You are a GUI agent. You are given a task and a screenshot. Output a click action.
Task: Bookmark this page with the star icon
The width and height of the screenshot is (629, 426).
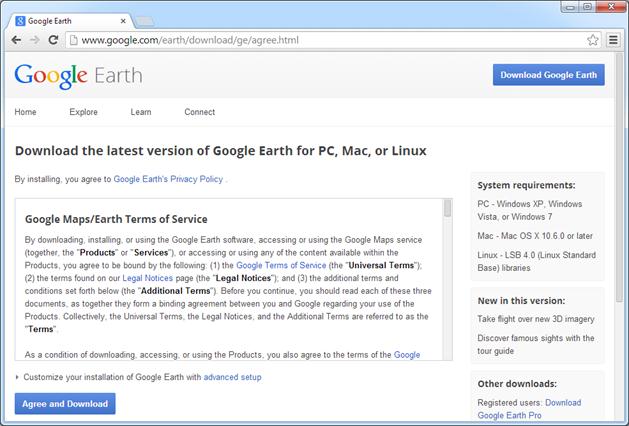pos(592,40)
